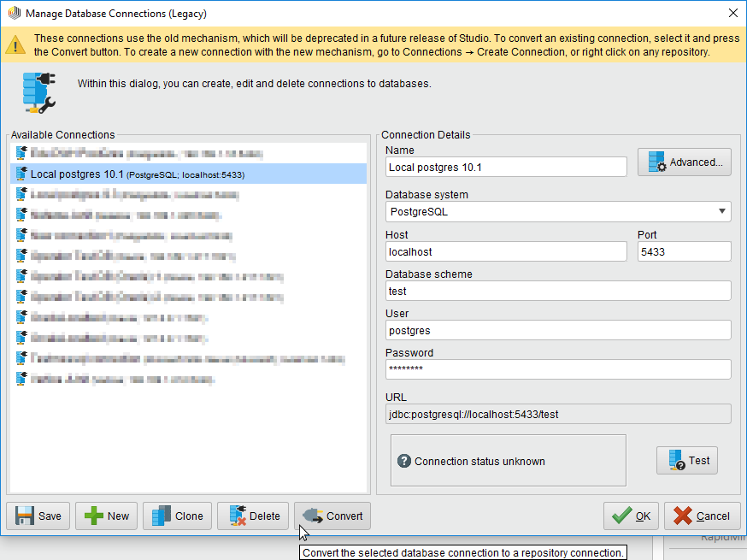The image size is (747, 560).
Task: Click the Local postgres 10.1 connection icon
Action: point(21,174)
